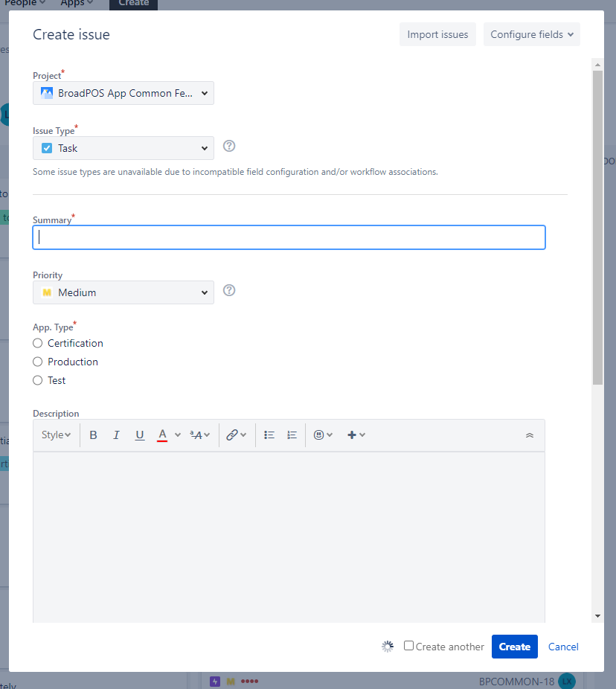The width and height of the screenshot is (616, 689).
Task: Insert a numbered list
Action: pyautogui.click(x=292, y=435)
